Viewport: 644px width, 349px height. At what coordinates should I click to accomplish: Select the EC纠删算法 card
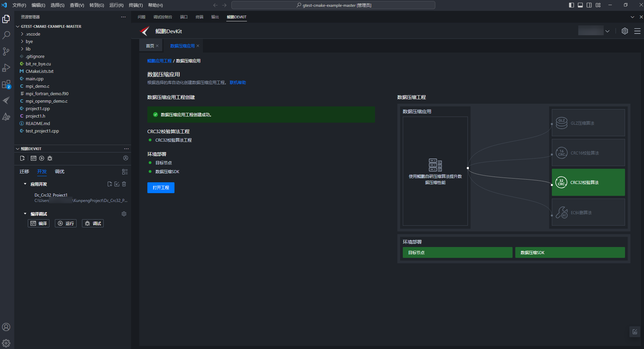588,212
